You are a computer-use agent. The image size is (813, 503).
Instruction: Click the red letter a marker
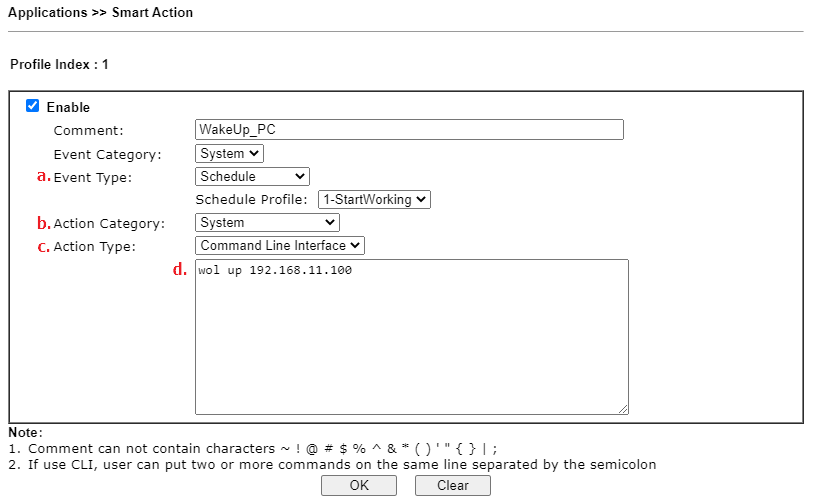(44, 176)
